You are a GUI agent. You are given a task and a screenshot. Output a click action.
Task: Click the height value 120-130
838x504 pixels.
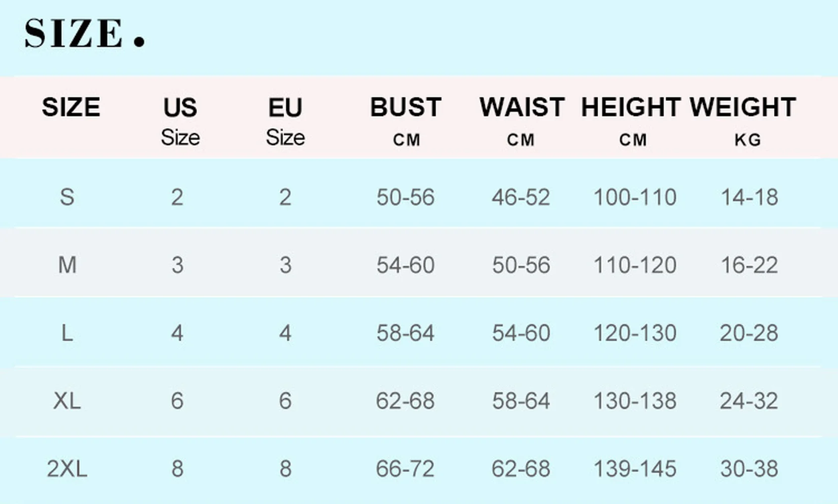pyautogui.click(x=635, y=333)
